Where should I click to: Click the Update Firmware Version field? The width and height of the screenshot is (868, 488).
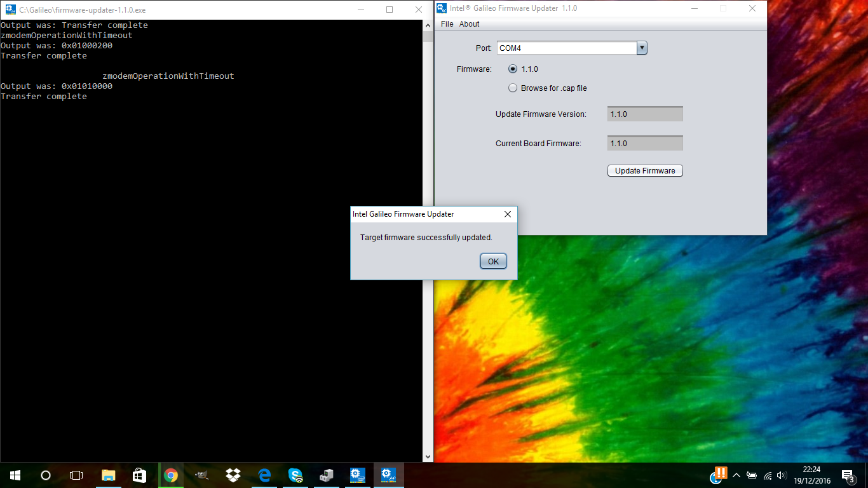[x=644, y=114]
